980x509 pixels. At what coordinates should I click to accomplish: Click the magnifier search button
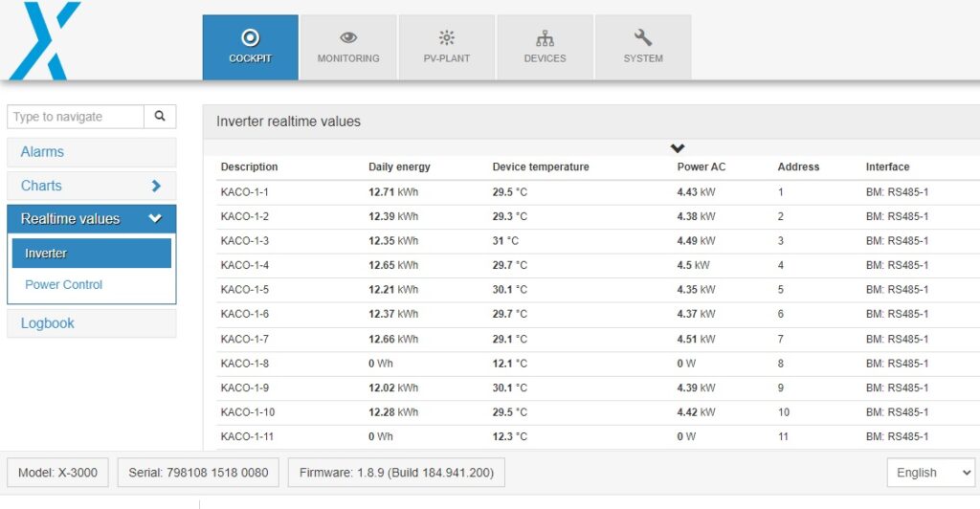click(x=160, y=116)
